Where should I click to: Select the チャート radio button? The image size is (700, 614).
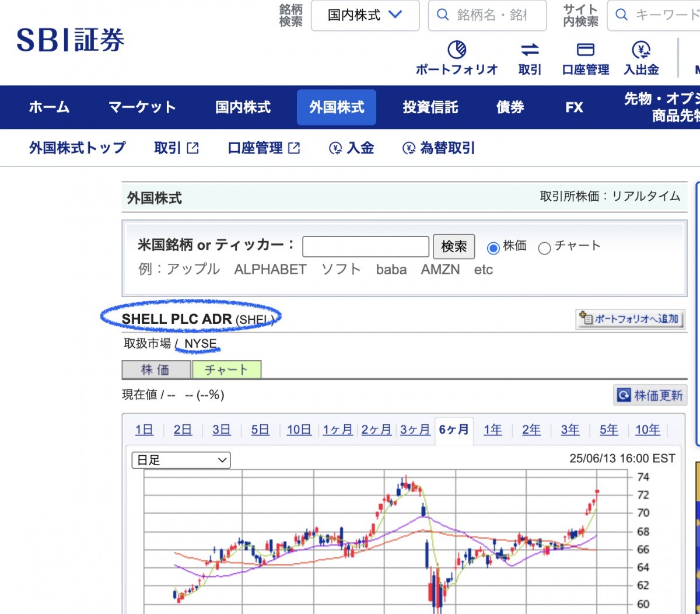pyautogui.click(x=544, y=248)
